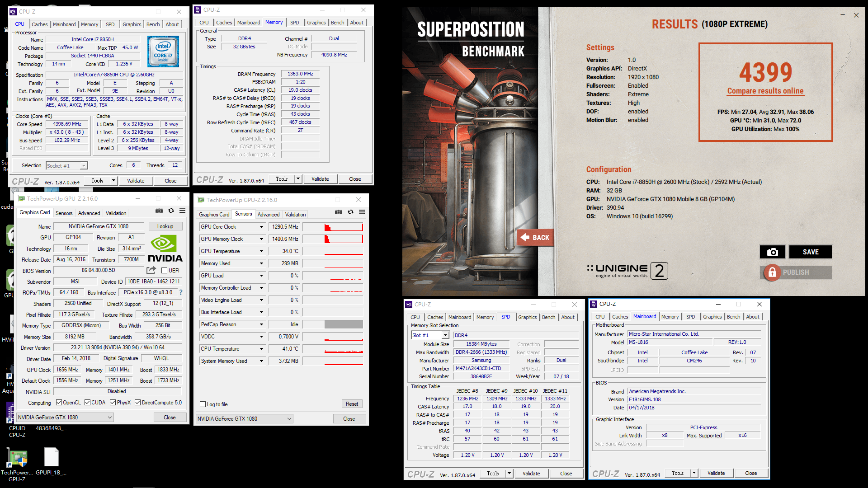
Task: Click the CPU Temperature sensor graph
Action: 333,349
